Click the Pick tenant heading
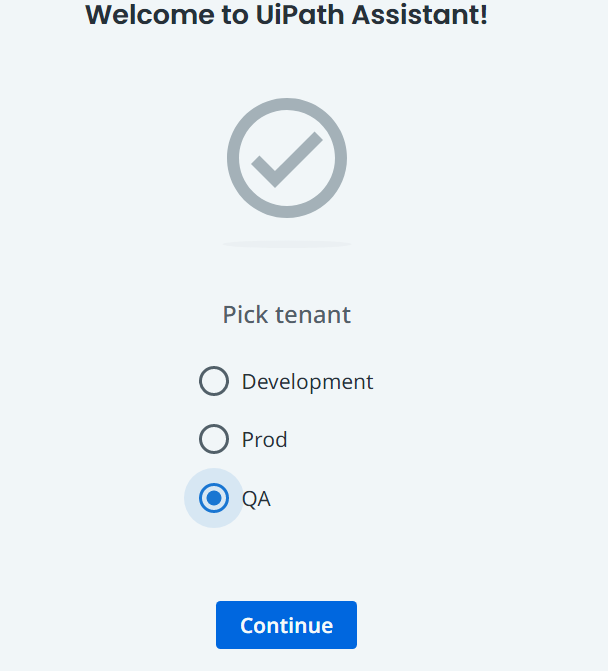The width and height of the screenshot is (608, 671). tap(287, 315)
